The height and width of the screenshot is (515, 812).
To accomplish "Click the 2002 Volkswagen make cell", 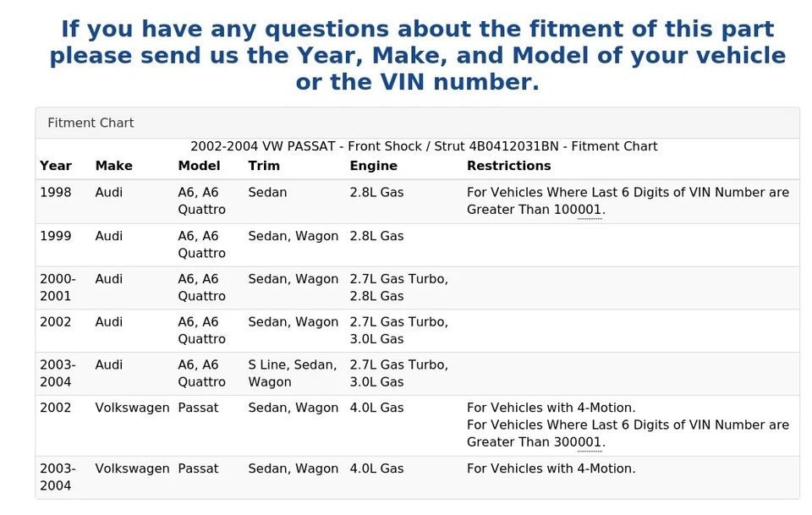I will click(132, 408).
